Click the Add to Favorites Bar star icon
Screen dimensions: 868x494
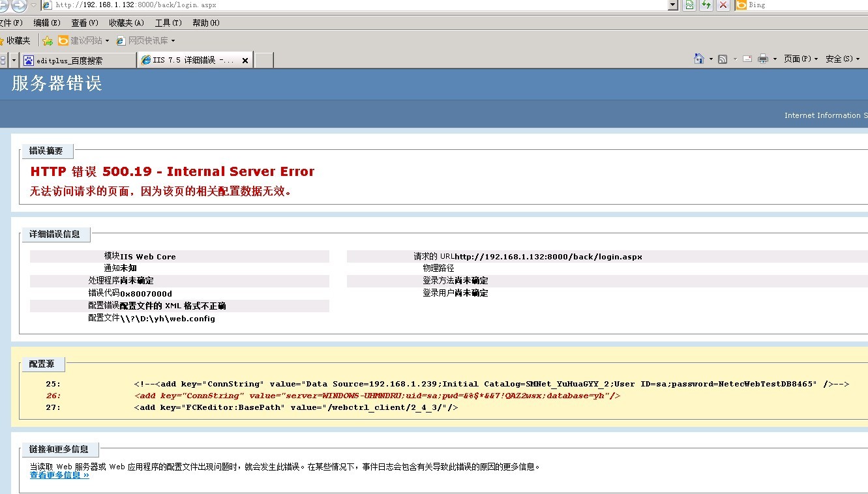point(48,40)
